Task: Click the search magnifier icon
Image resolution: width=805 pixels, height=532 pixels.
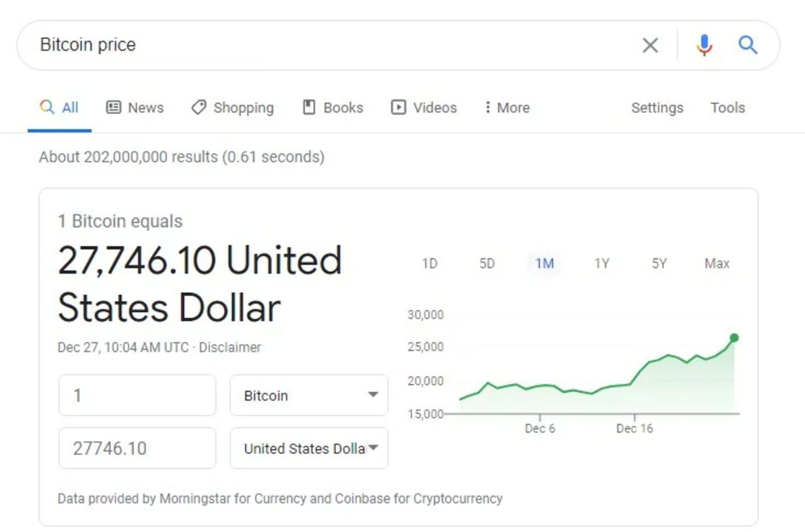Action: [748, 45]
